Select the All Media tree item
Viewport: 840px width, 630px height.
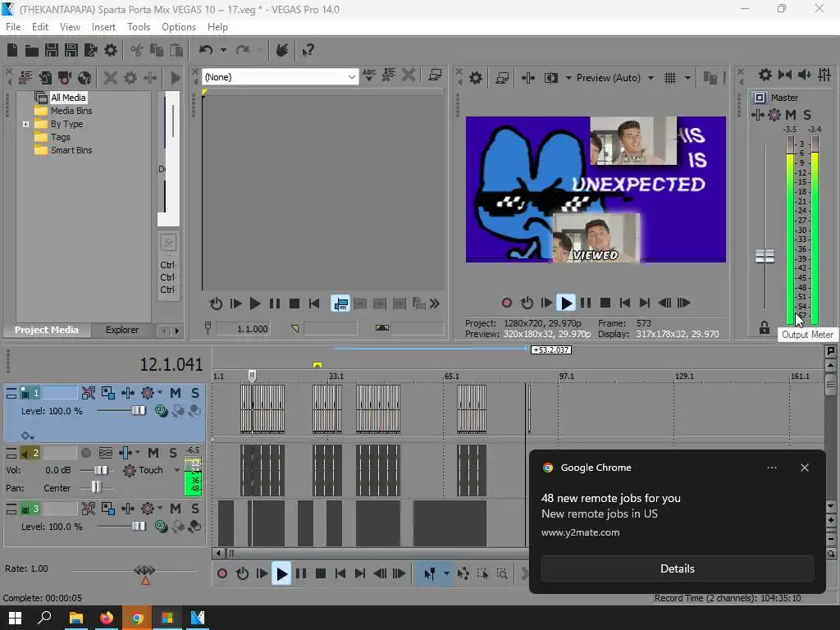coord(68,98)
